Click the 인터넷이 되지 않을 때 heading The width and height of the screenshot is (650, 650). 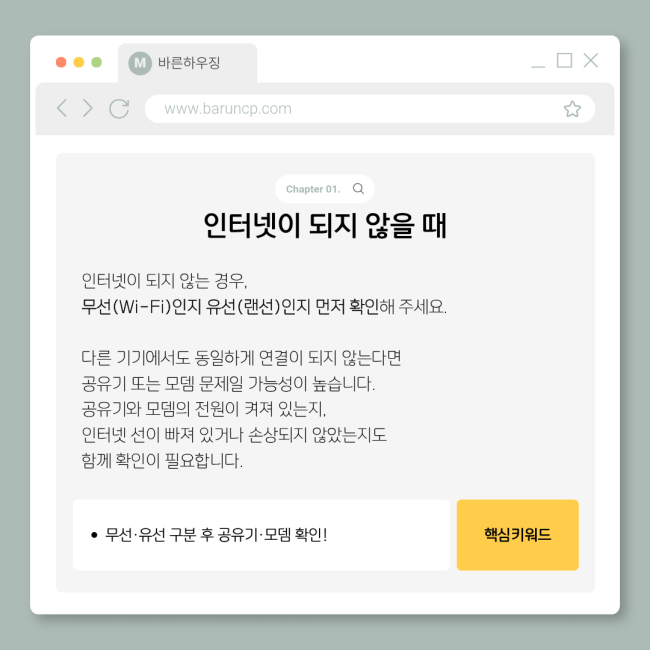325,226
